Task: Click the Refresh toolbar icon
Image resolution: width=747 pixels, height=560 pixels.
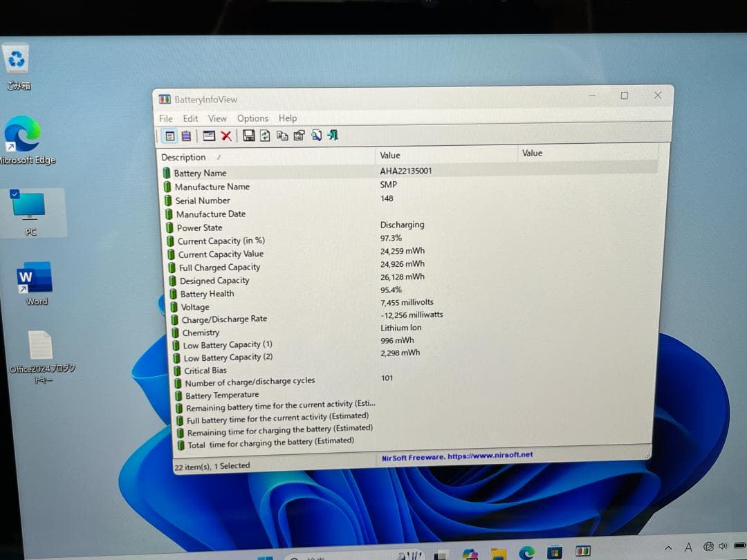Action: [x=265, y=136]
